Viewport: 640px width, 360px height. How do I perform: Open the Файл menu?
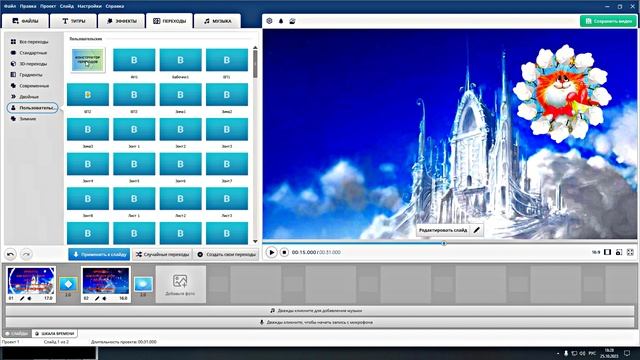point(10,6)
